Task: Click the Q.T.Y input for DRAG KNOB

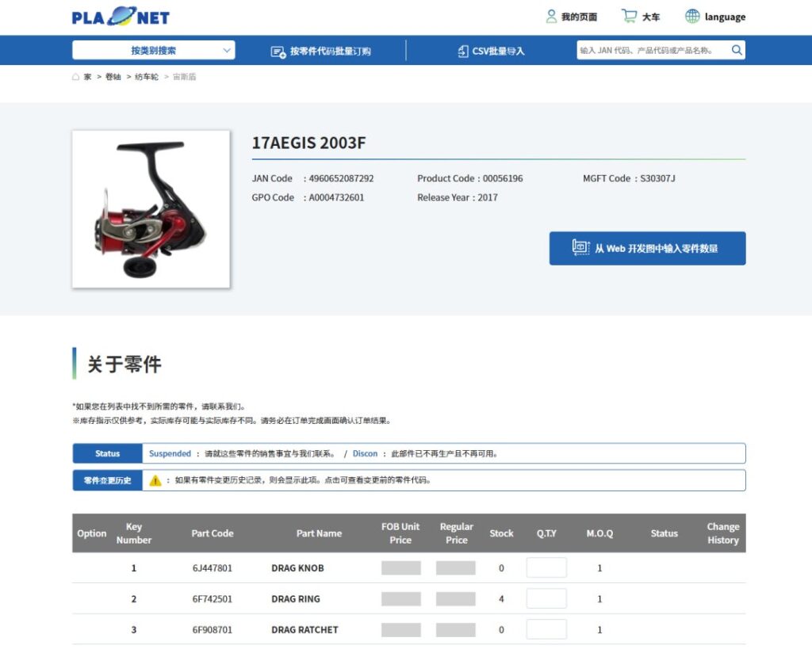Action: (x=546, y=567)
